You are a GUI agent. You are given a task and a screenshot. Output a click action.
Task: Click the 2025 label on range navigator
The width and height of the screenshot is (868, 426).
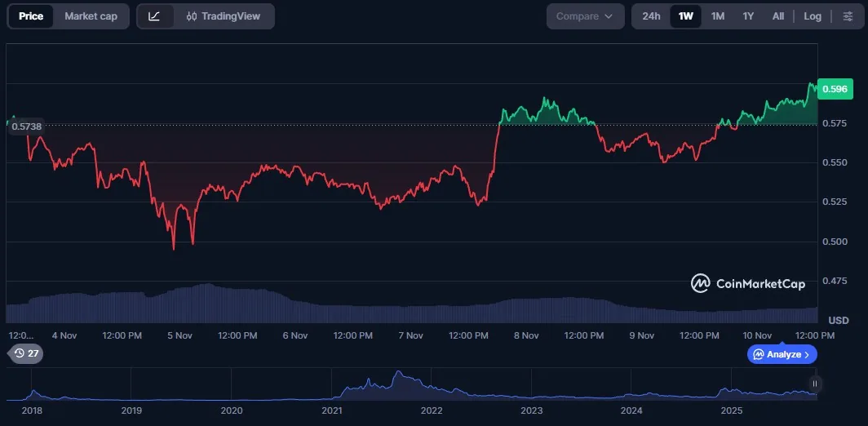point(731,410)
